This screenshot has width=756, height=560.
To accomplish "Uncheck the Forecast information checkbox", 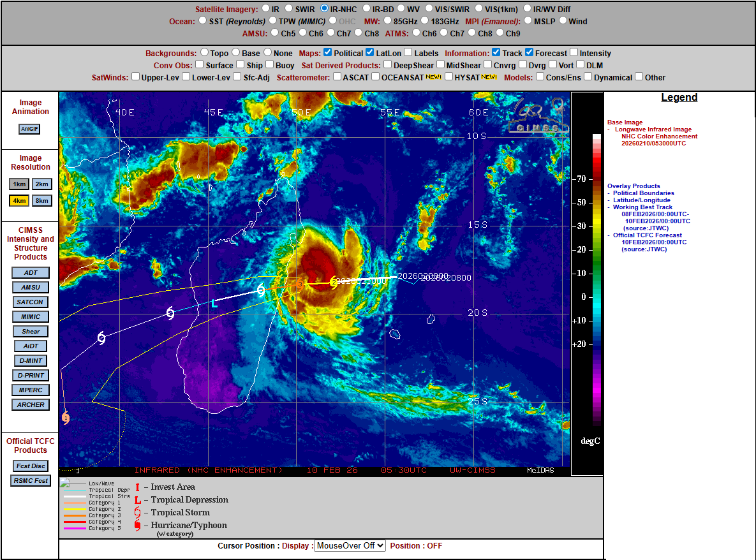I will pos(530,52).
